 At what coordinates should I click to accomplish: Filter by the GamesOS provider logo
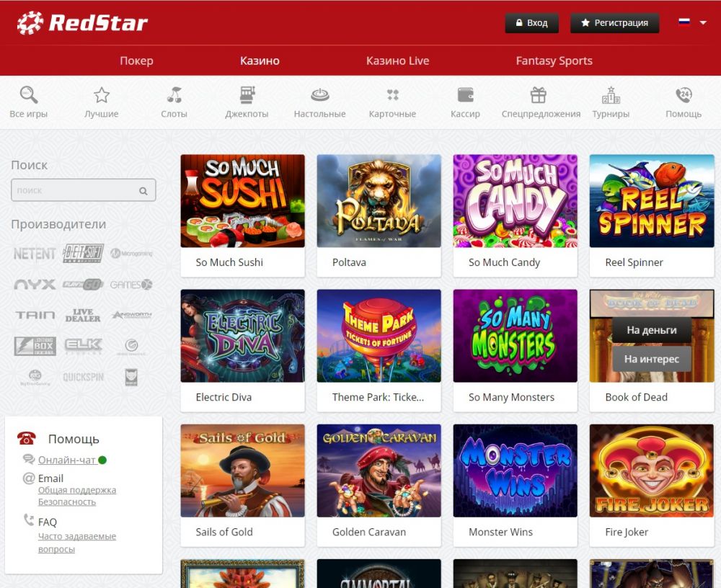pos(131,285)
